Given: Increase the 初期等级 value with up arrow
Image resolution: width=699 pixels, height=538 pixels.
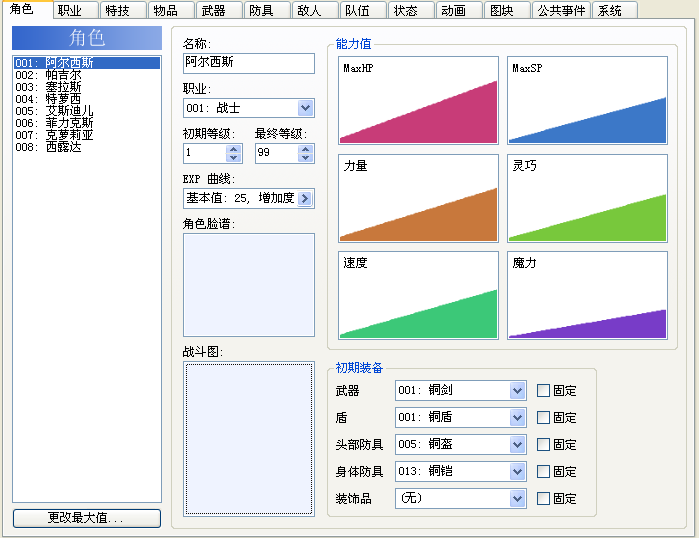Looking at the screenshot, I should (x=234, y=149).
